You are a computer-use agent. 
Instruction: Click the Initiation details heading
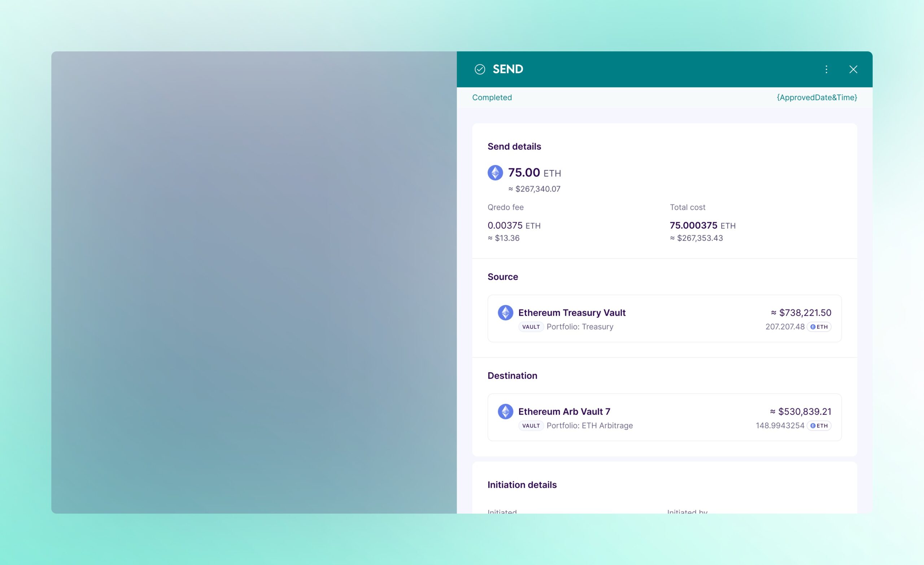click(x=522, y=485)
